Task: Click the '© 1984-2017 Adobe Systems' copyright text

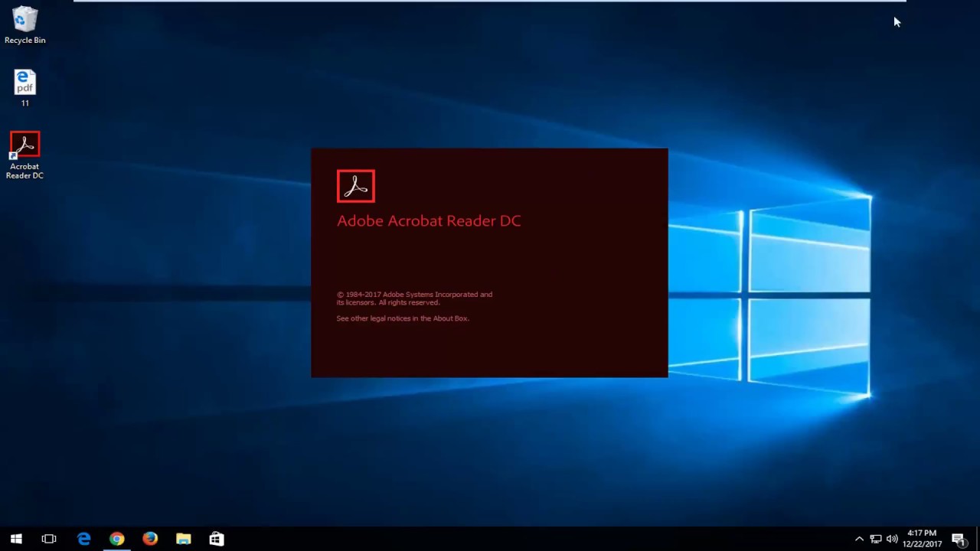Action: [414, 298]
